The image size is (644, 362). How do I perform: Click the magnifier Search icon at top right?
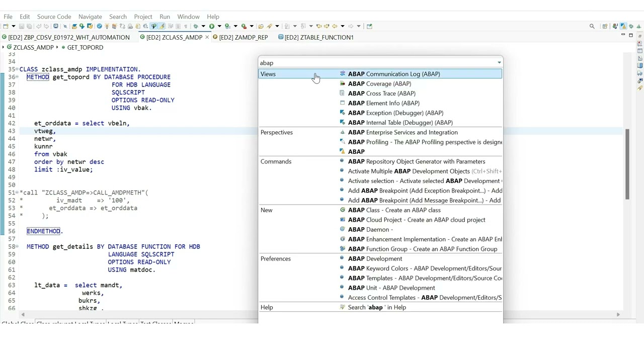[592, 26]
